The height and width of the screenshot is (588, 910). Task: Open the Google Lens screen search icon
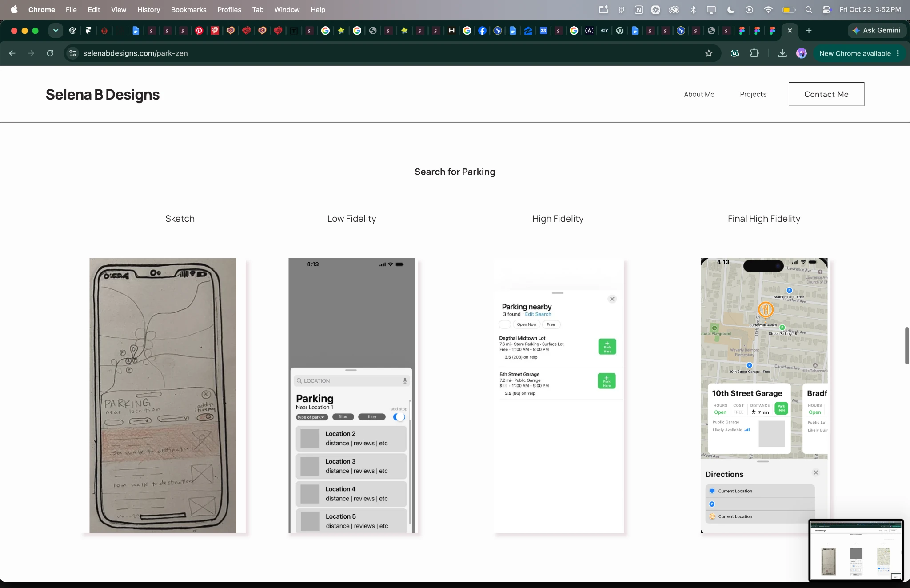click(735, 53)
